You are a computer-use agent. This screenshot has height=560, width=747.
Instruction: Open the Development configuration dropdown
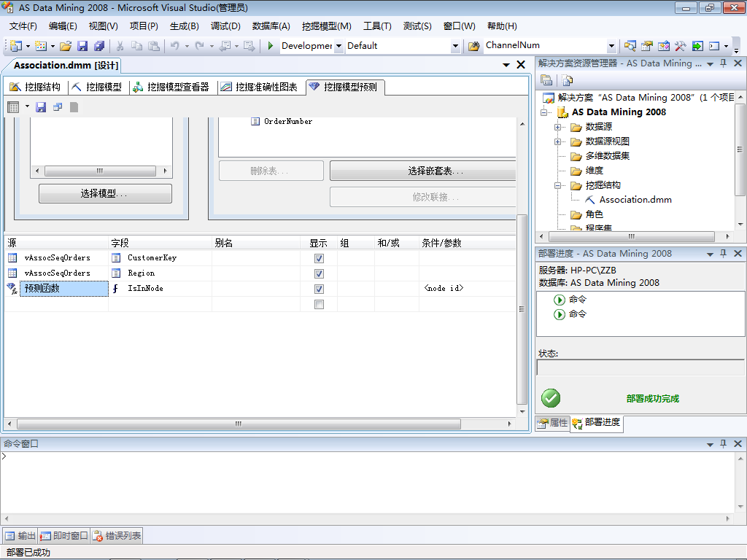pyautogui.click(x=338, y=46)
